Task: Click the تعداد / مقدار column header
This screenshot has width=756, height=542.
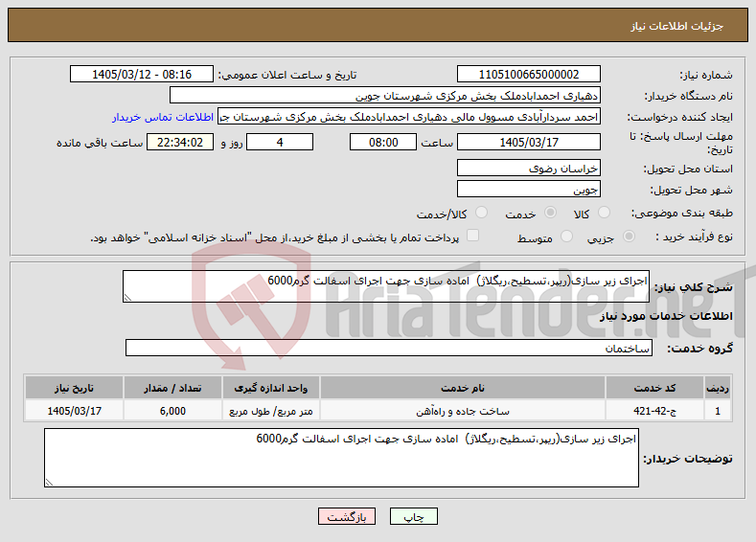Action: coord(172,388)
